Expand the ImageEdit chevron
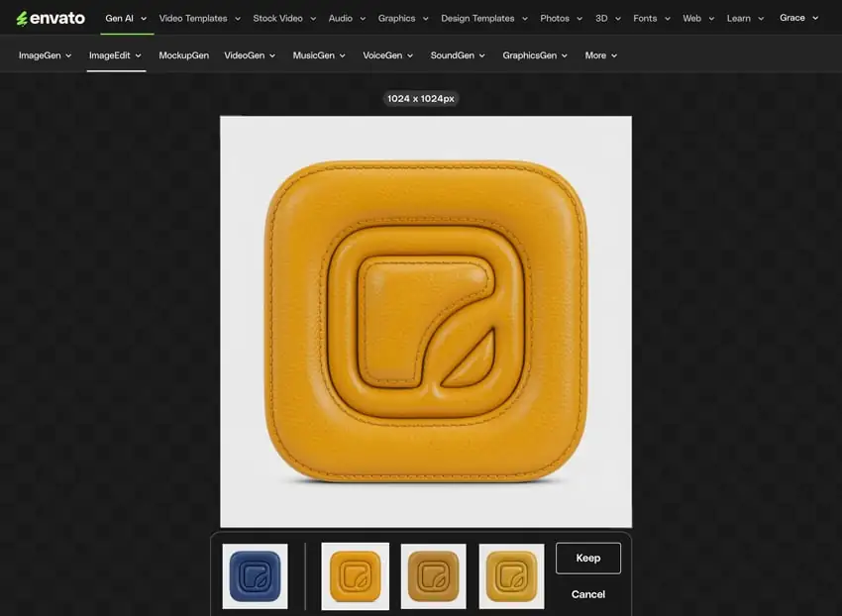This screenshot has width=842, height=616. click(138, 55)
